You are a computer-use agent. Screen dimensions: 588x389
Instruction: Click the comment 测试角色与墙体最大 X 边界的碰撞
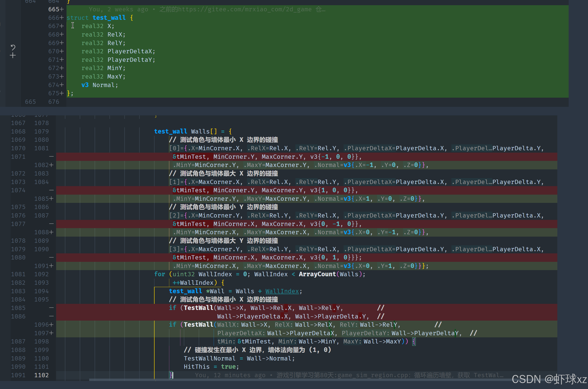(223, 173)
